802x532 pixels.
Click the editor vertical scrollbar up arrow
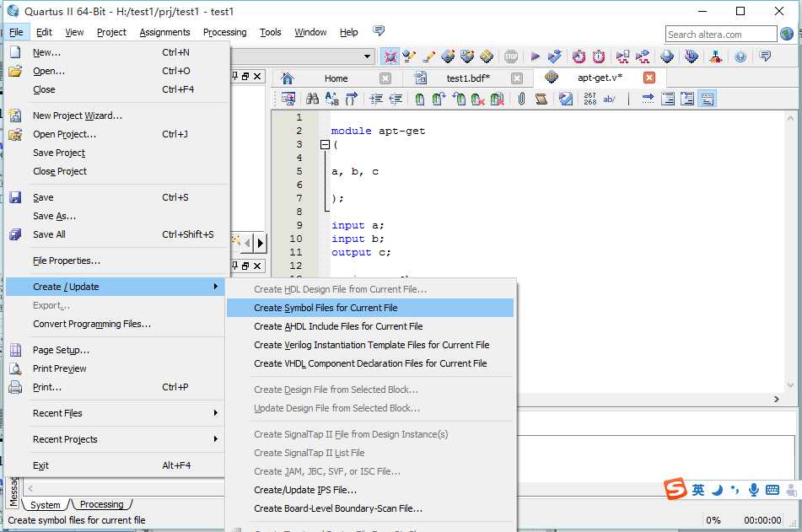[x=791, y=118]
